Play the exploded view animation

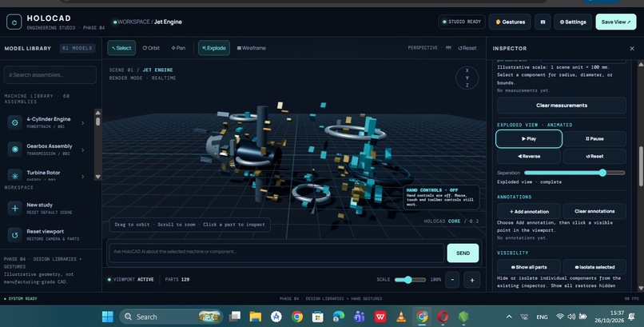point(529,139)
